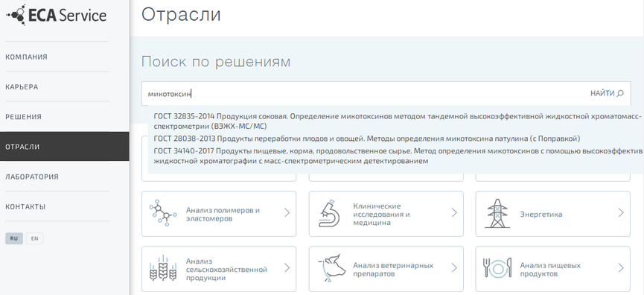The height and width of the screenshot is (295, 644).
Task: Open Анализ сельскохозяйственной продукции card
Action: [219, 269]
